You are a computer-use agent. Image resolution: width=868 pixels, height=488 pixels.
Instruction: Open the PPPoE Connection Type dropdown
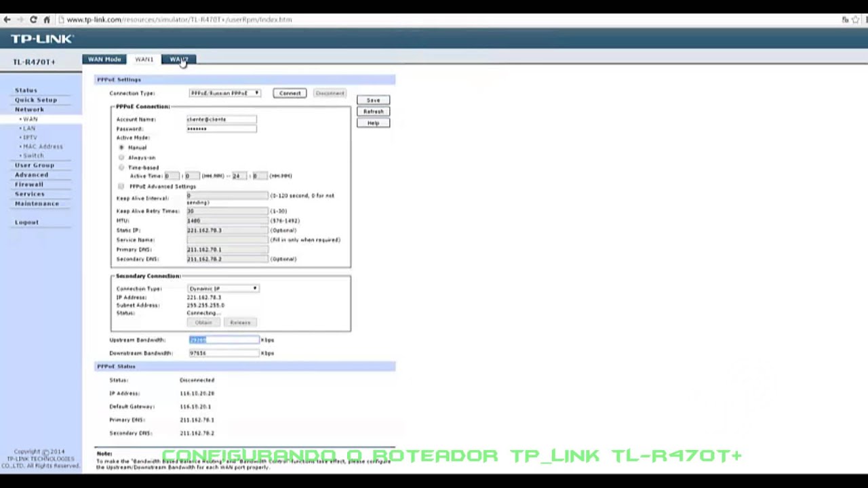(224, 93)
